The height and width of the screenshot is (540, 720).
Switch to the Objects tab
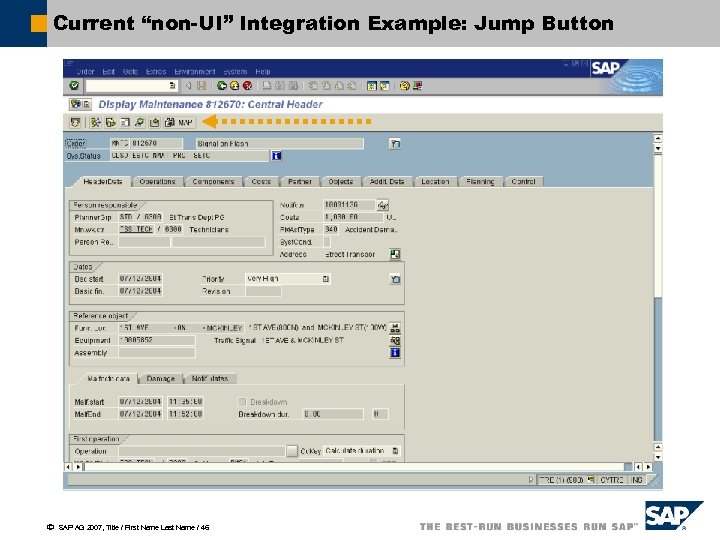click(x=341, y=181)
